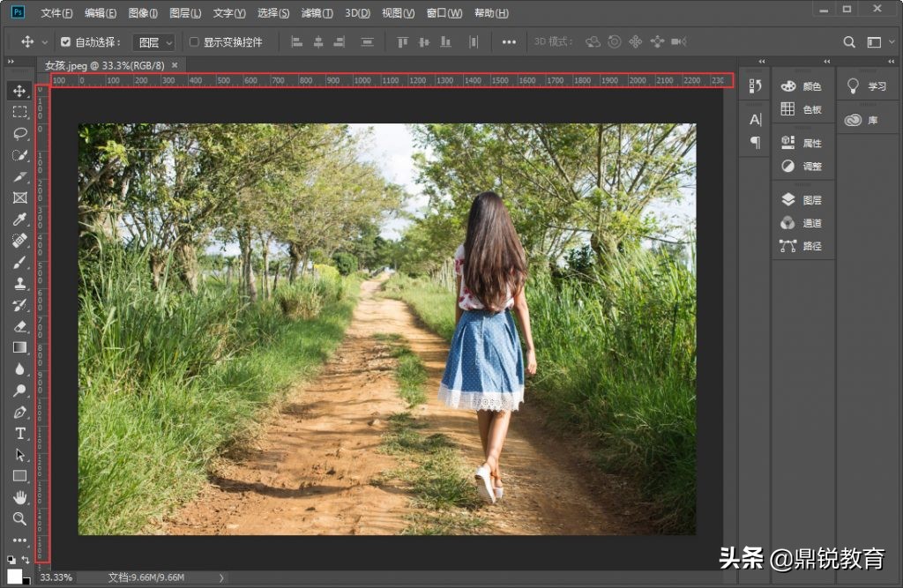Viewport: 903px width, 588px height.
Task: Toggle the 自动选择 checkbox
Action: point(65,41)
